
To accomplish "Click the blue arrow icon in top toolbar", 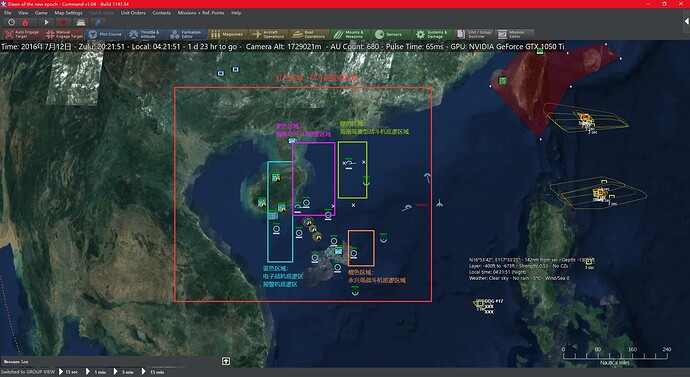I will (98, 22).
